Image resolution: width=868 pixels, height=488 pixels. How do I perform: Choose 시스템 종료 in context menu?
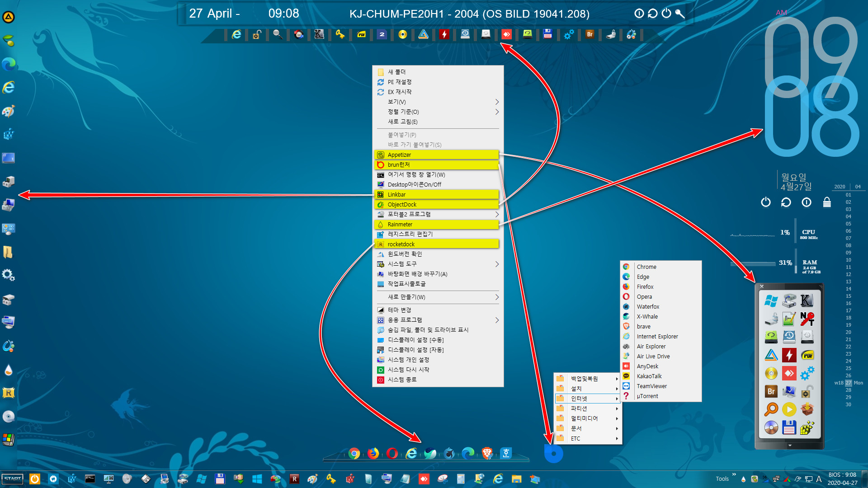point(438,380)
